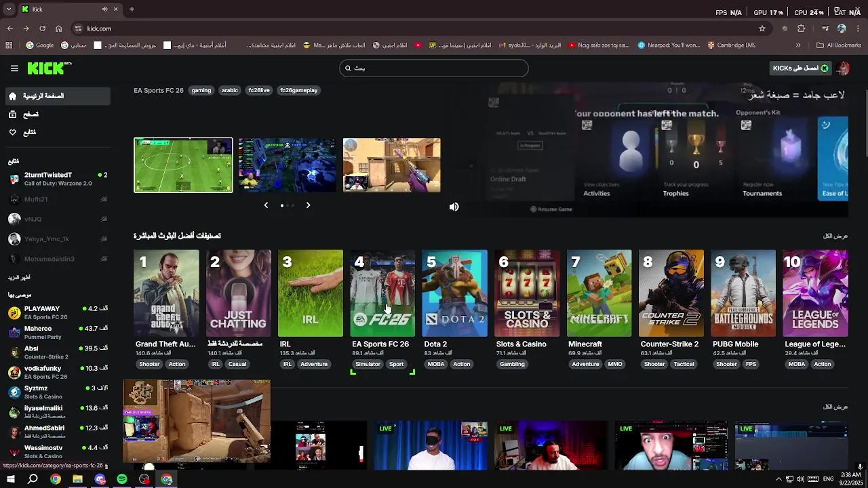Click the Simulator tag under FC 26
This screenshot has height=488, width=868.
pyautogui.click(x=368, y=364)
